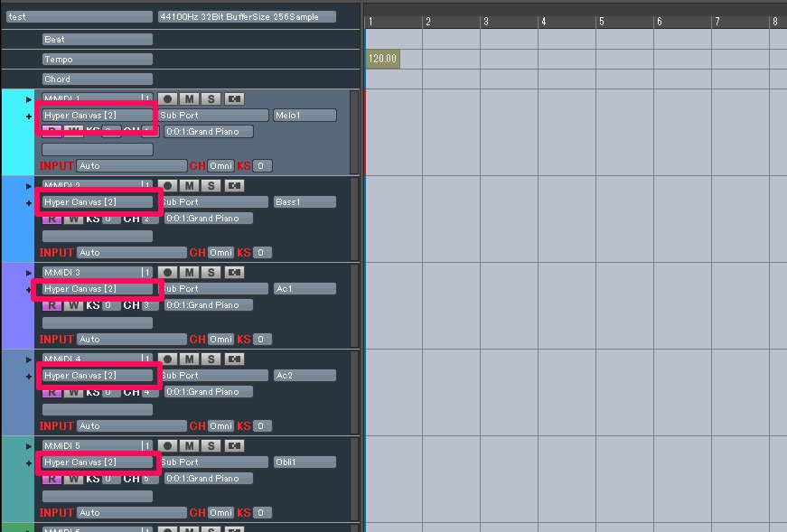Click the plus icon beside MIDI 4 track

29,377
